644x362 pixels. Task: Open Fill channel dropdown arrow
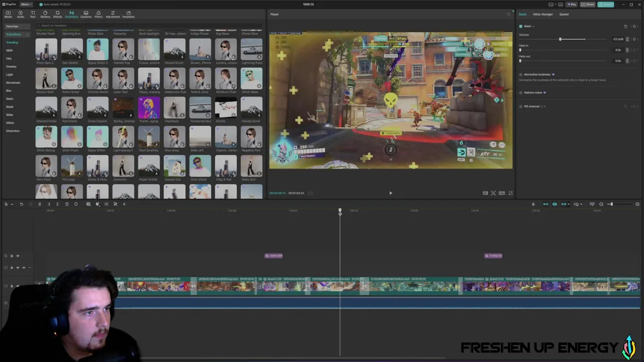[544, 107]
